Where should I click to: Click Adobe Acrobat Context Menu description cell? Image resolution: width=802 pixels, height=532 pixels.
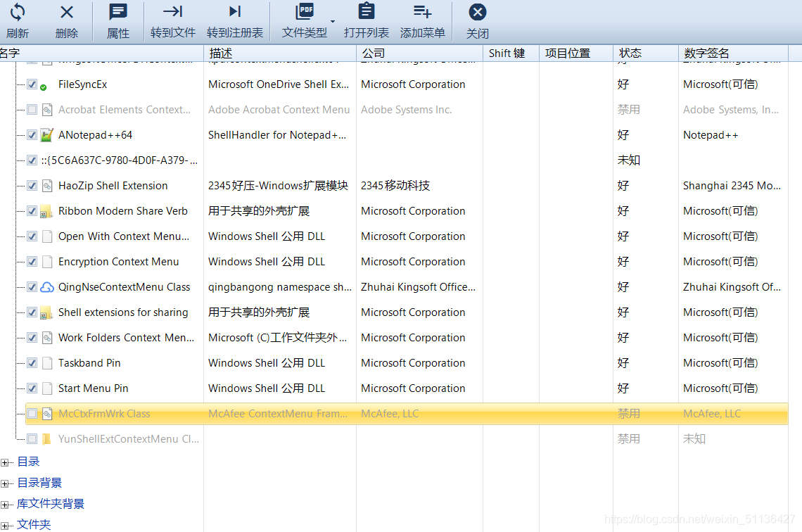click(x=279, y=110)
